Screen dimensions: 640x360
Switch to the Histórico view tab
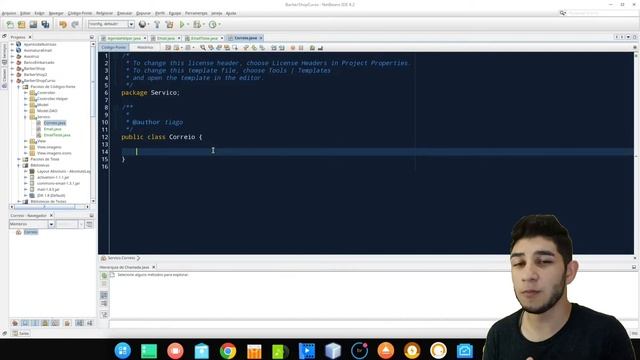tap(145, 47)
